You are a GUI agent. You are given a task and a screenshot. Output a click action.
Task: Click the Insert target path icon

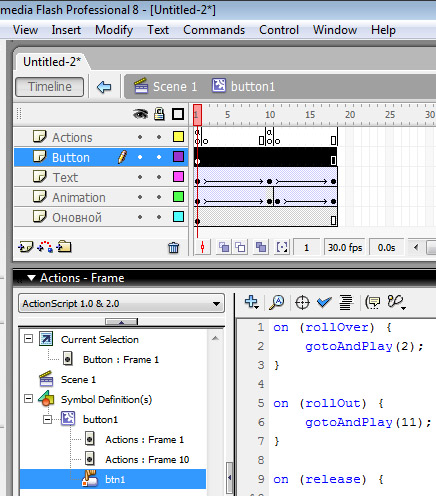pos(302,303)
